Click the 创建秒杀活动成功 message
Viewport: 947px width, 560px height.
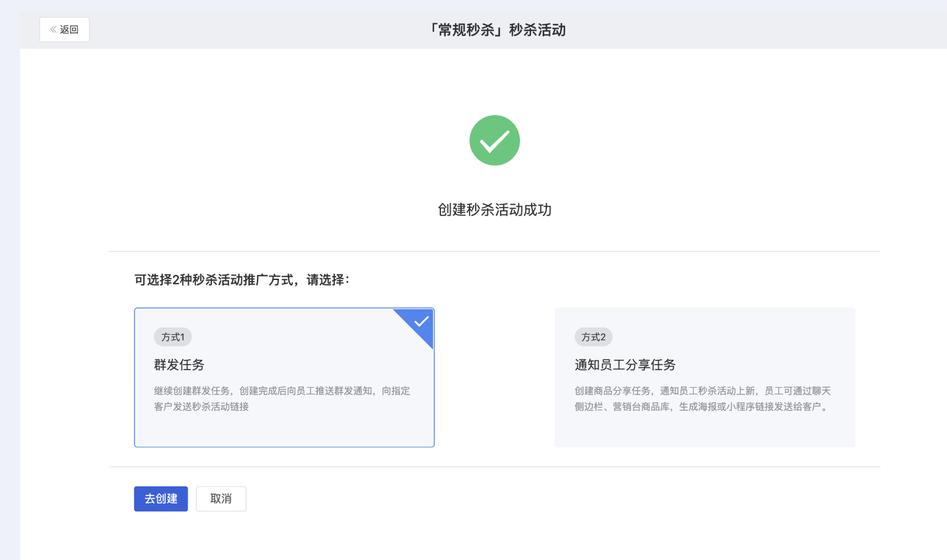tap(495, 210)
